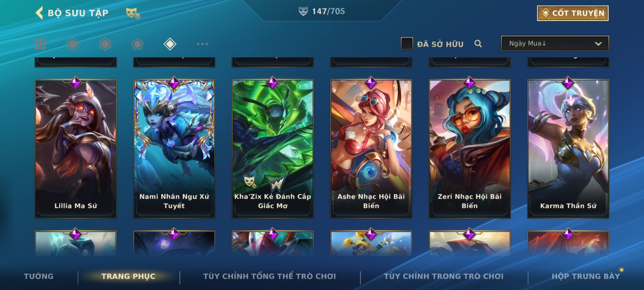Open the Karma Thần Sứ skin card
Image resolution: width=644 pixels, height=290 pixels.
coord(568,148)
